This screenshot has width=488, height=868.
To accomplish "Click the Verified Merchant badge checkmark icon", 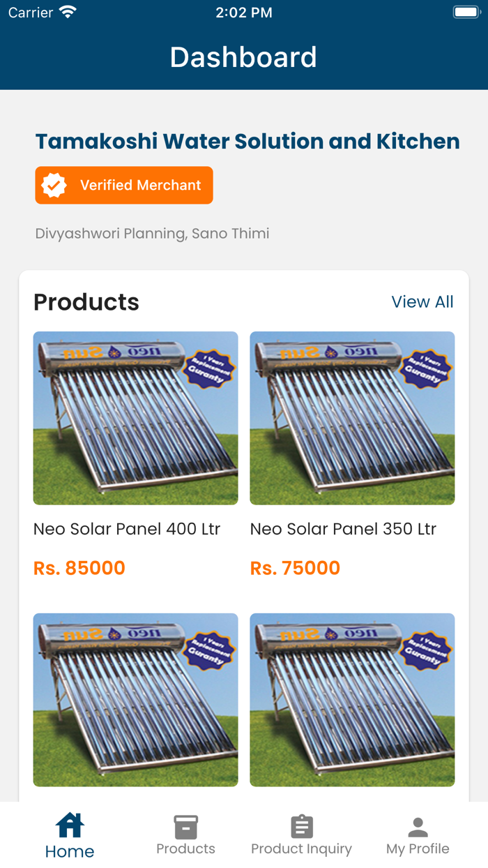I will [x=54, y=186].
